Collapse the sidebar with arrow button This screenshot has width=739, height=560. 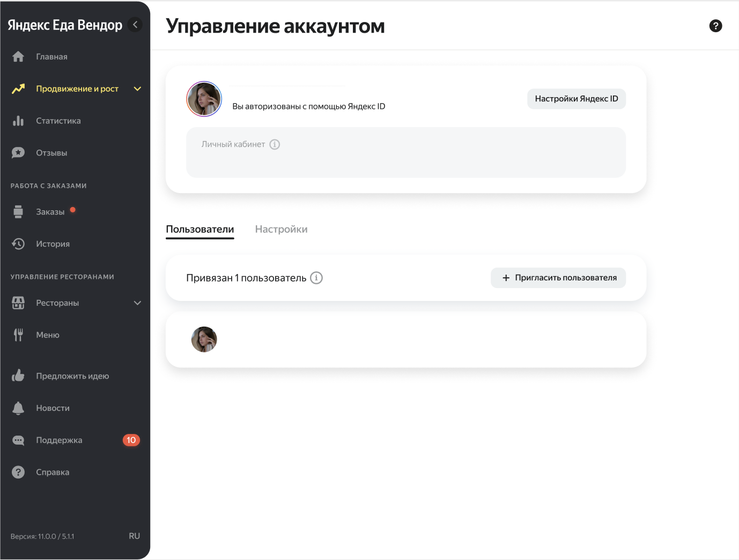click(x=135, y=25)
